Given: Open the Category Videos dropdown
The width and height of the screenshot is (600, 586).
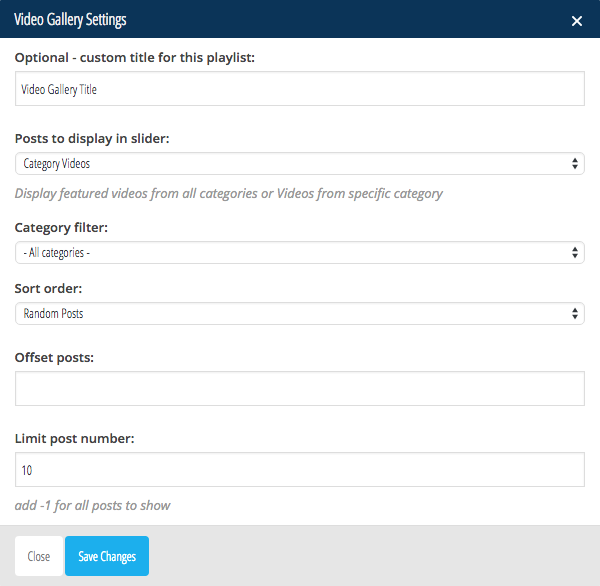Looking at the screenshot, I should pos(300,163).
